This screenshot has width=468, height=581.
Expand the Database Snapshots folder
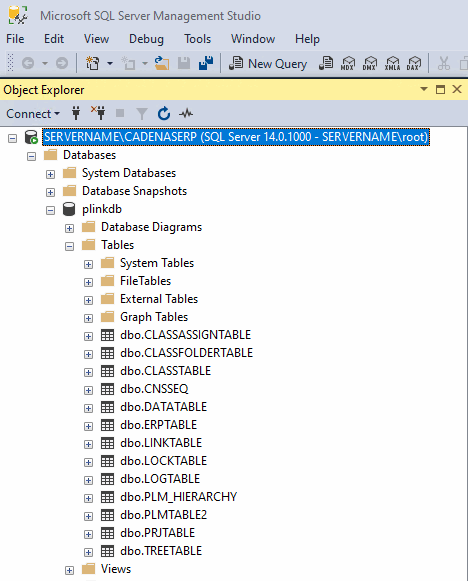pos(50,192)
